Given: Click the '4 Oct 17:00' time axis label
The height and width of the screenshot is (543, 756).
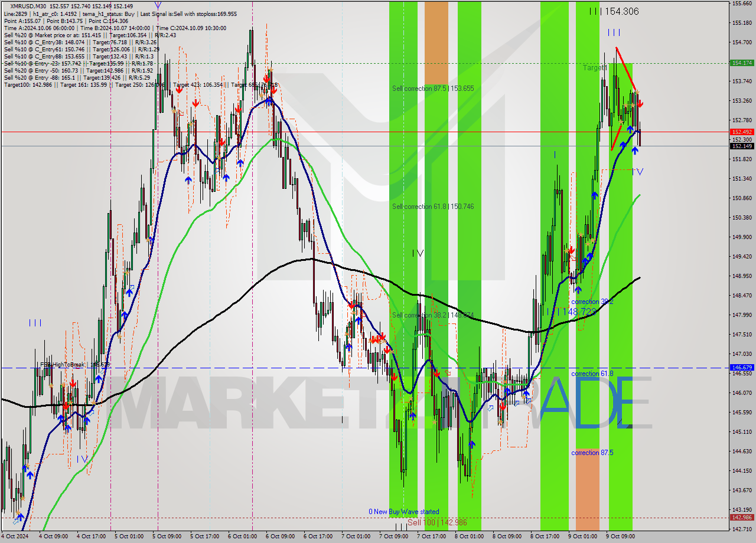Looking at the screenshot, I should (x=92, y=537).
